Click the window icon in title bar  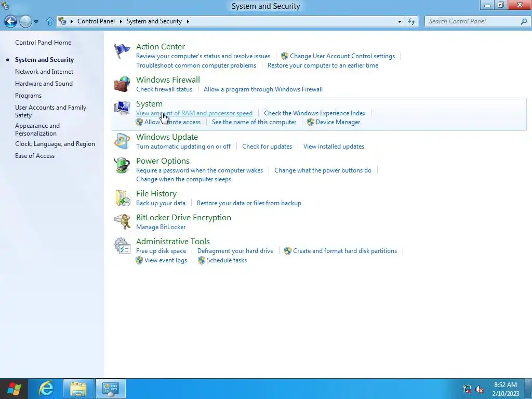5,5
